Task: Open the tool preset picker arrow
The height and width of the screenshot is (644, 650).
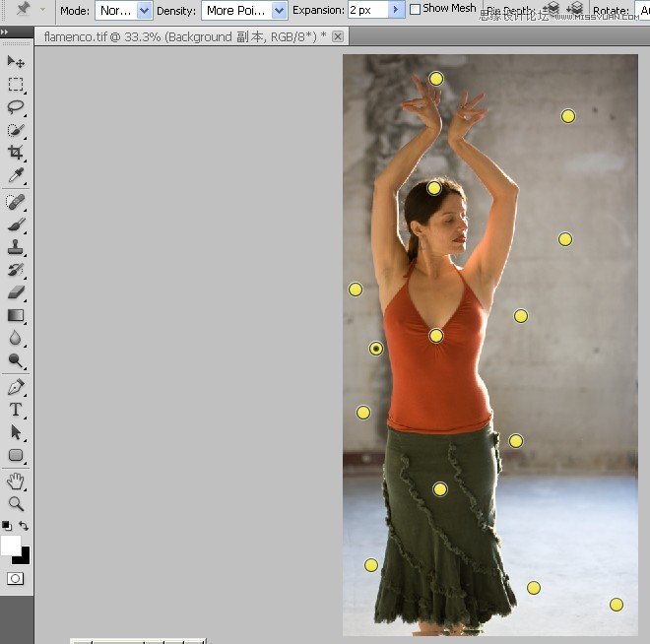Action: (x=42, y=9)
